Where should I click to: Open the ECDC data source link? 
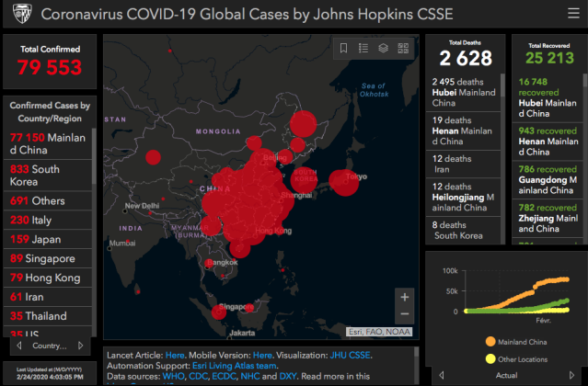pyautogui.click(x=224, y=376)
